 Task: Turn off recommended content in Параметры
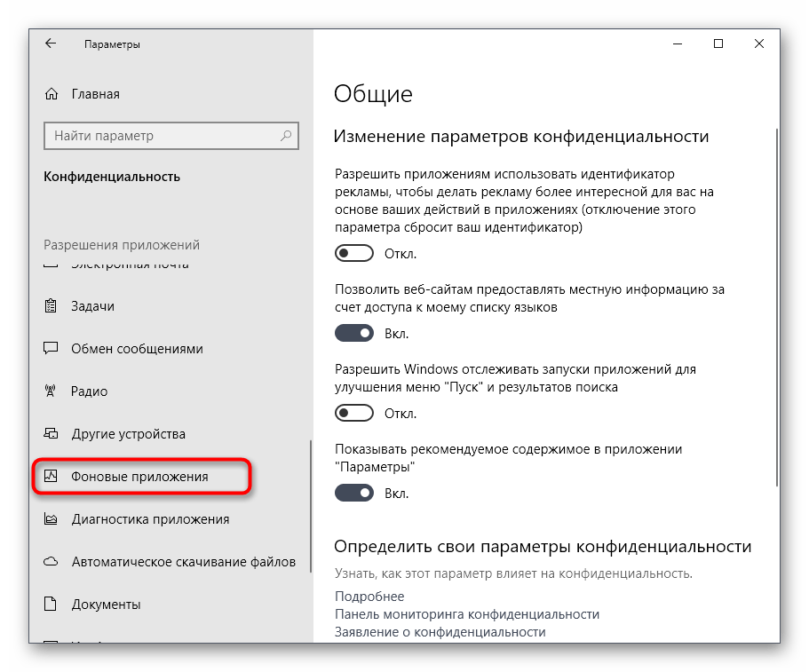(353, 493)
